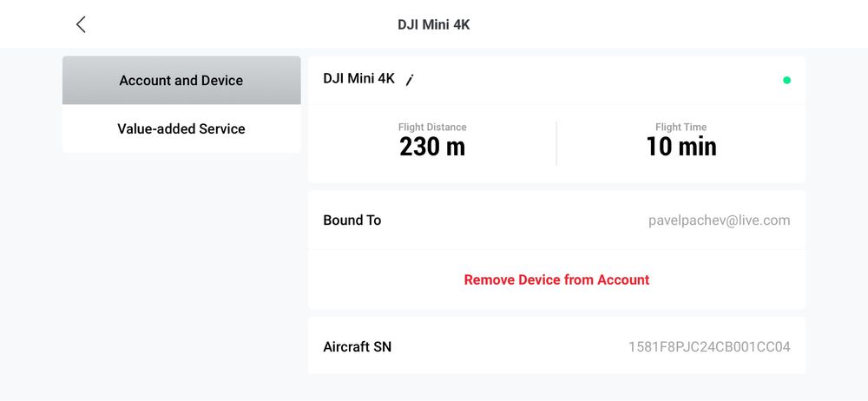This screenshot has height=401, width=868.
Task: Click the divider between flight stats
Action: point(556,142)
